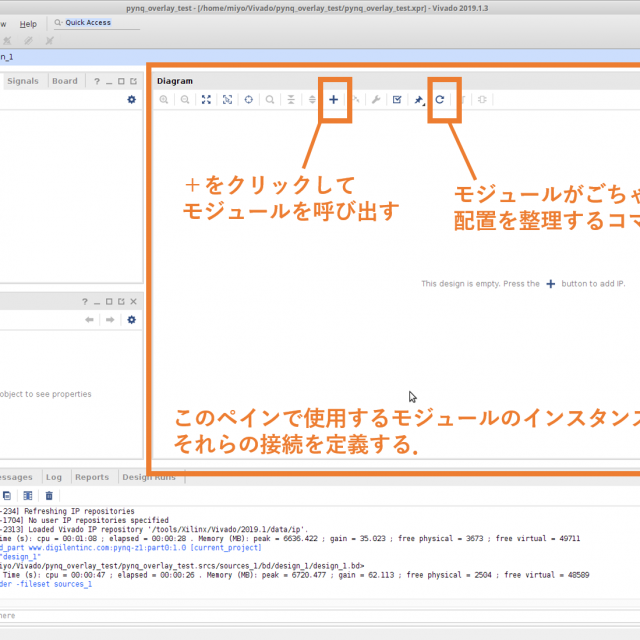
Task: Switch to the Signals tab
Action: pyautogui.click(x=23, y=81)
